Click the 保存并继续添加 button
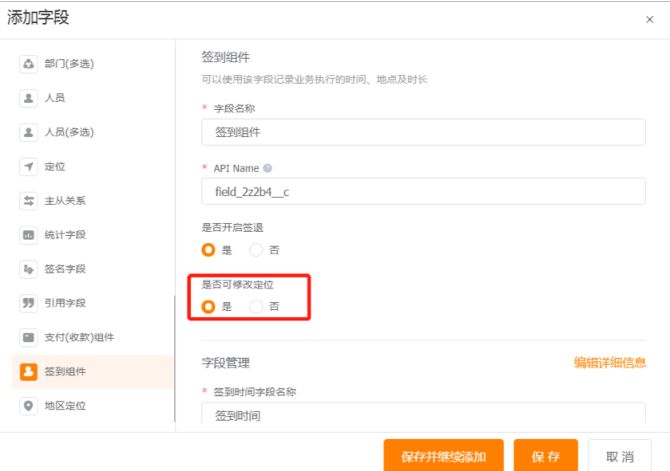 (444, 456)
